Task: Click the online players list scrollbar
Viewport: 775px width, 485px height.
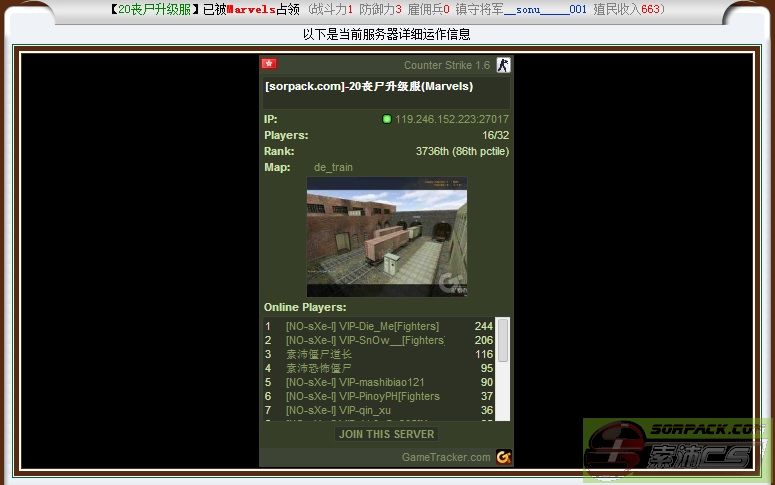Action: coord(502,368)
